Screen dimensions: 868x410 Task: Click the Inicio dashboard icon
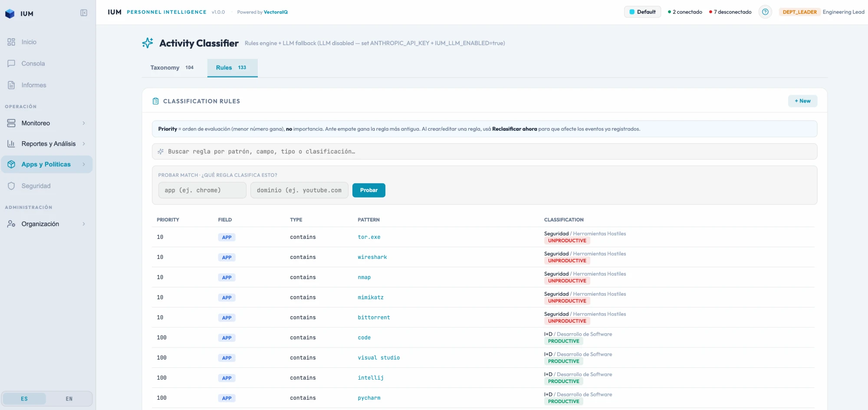11,42
